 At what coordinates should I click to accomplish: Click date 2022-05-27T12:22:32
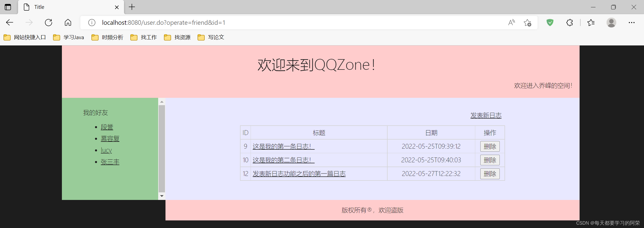(x=431, y=174)
